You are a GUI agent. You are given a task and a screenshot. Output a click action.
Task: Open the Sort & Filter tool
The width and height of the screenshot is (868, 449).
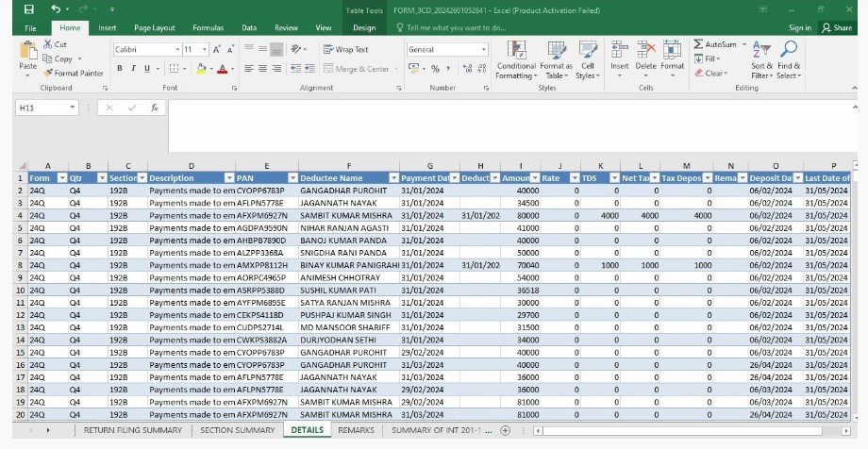pos(762,58)
